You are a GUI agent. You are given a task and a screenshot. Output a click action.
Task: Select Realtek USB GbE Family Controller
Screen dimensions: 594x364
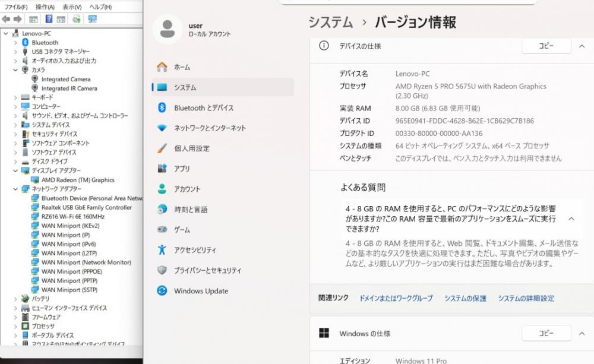(87, 208)
